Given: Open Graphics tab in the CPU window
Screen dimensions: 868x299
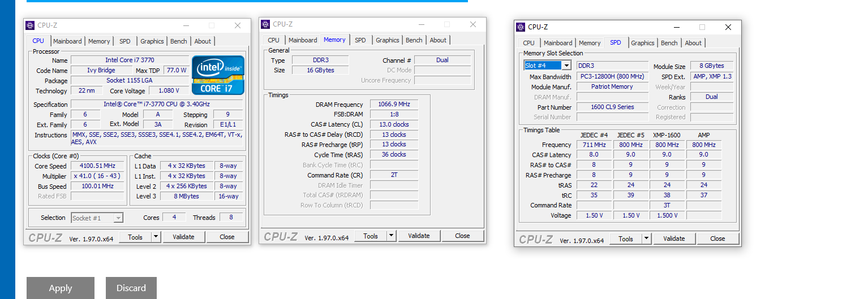Looking at the screenshot, I should click(152, 41).
